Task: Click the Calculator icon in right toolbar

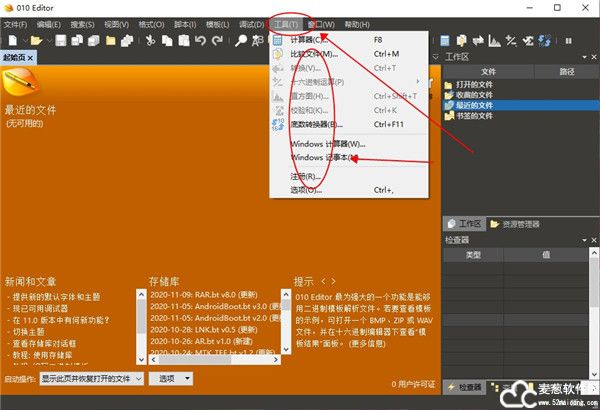Action: click(445, 41)
